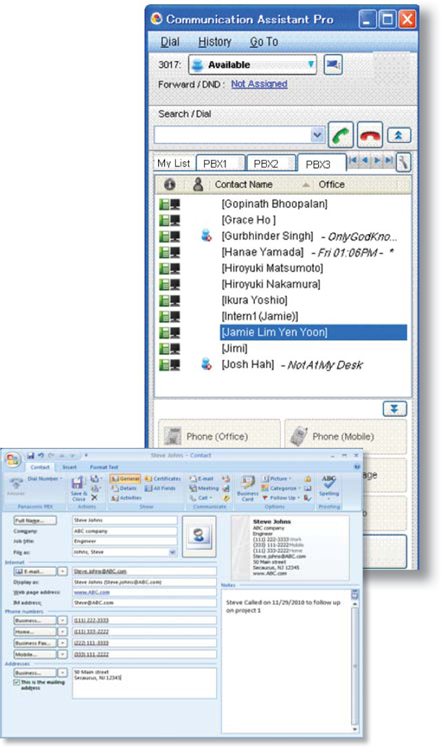This screenshot has width=441, height=748.
Task: Select contact Gopinath Bhoopalan
Action: click(274, 204)
